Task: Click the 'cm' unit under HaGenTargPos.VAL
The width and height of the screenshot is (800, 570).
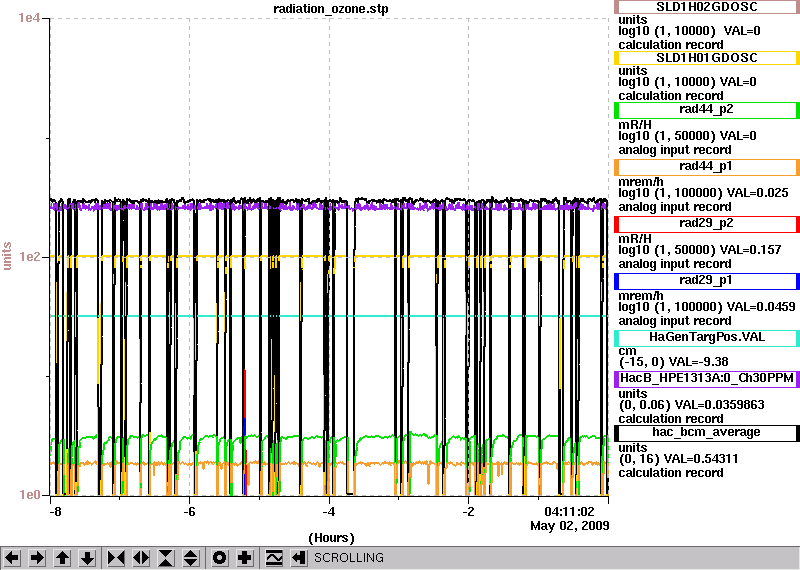Action: (627, 351)
